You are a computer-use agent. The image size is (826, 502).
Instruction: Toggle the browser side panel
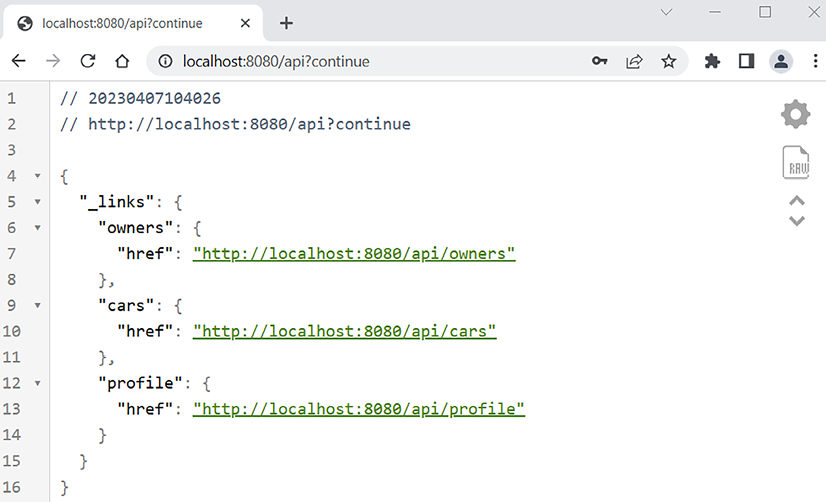746,61
